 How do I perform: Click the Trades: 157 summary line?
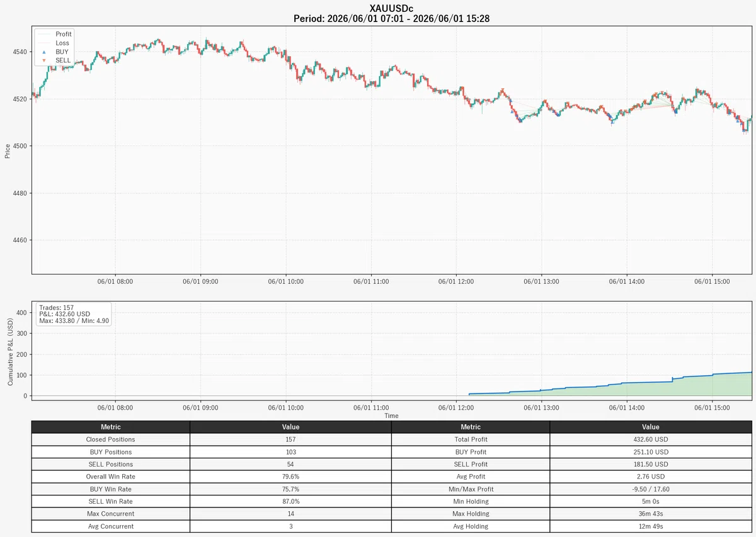point(56,307)
